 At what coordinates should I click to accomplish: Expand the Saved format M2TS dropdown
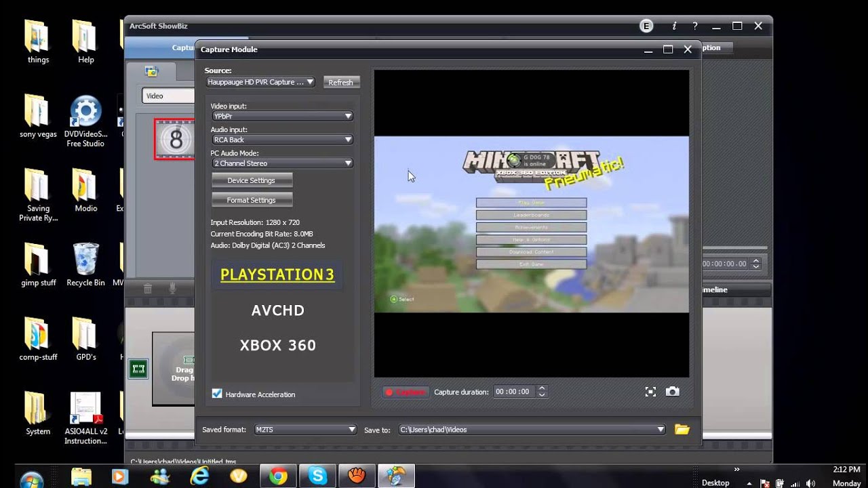click(x=305, y=430)
